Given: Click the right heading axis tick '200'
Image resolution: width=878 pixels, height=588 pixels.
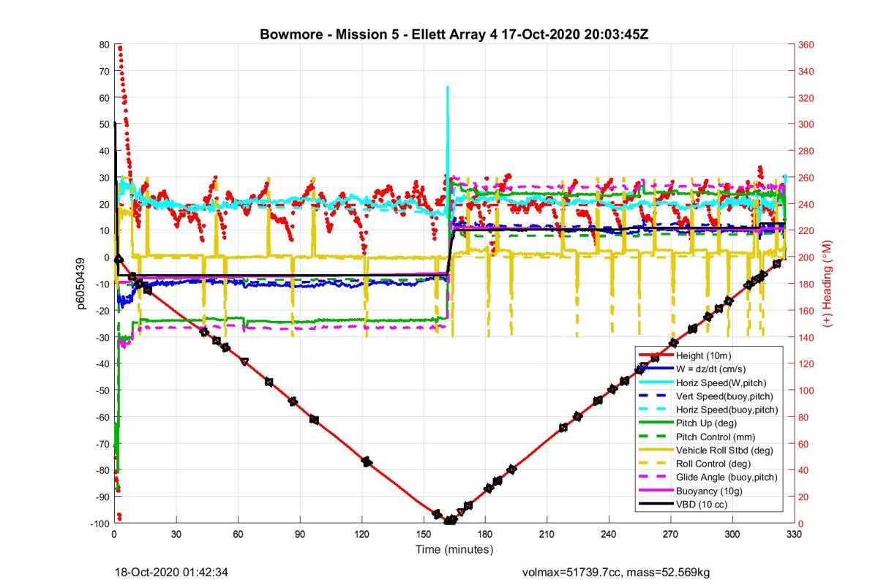Looking at the screenshot, I should [x=806, y=257].
